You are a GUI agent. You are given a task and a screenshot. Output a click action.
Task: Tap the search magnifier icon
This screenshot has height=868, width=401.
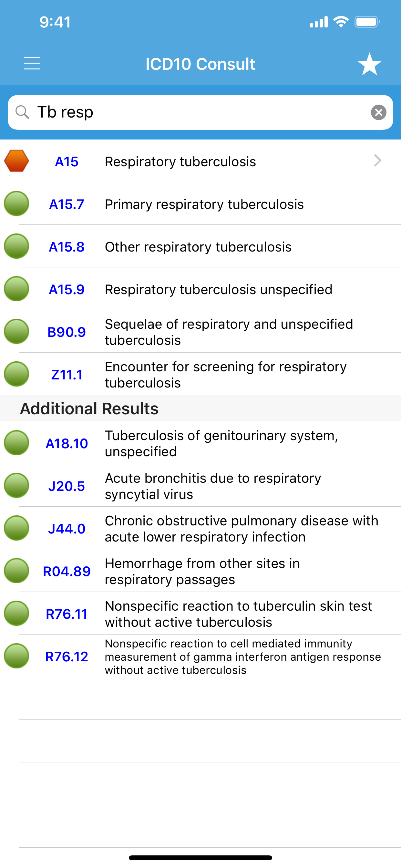[22, 112]
